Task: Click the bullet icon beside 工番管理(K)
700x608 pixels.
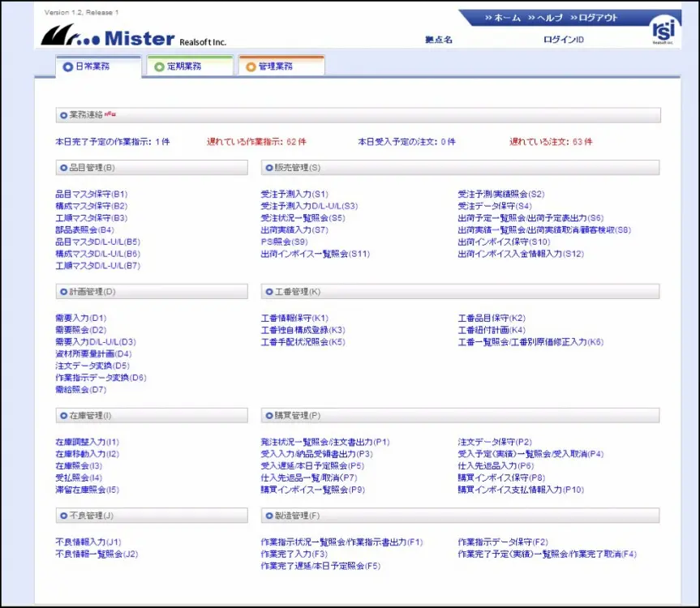Action: (268, 292)
